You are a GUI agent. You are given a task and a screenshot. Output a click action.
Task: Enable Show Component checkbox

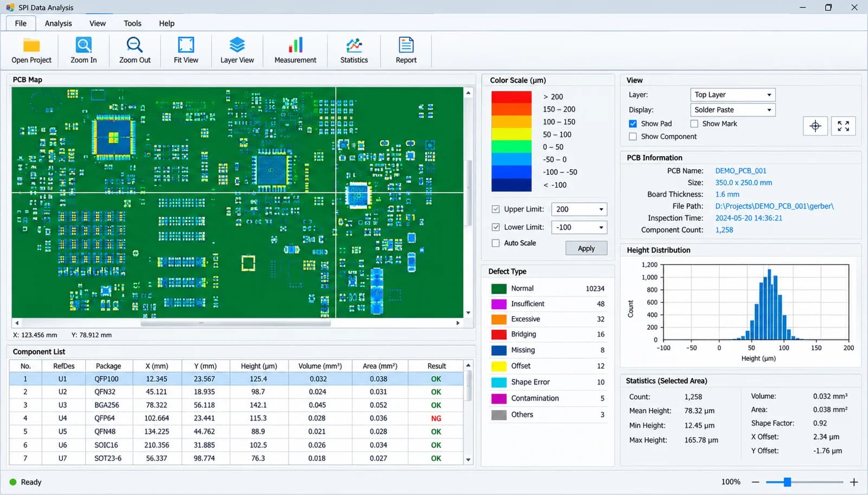[x=633, y=137]
